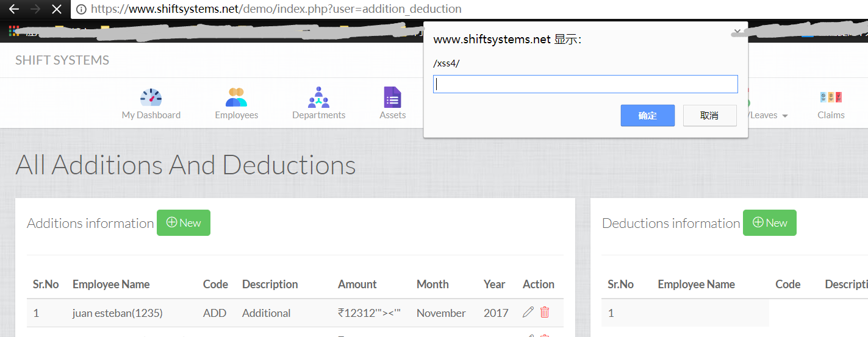This screenshot has height=337, width=868.
Task: Click Employee Name header in Deductions table
Action: tap(696, 285)
